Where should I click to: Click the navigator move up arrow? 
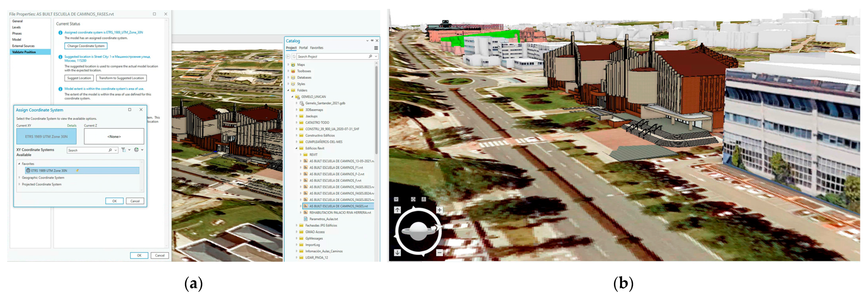[x=397, y=210]
